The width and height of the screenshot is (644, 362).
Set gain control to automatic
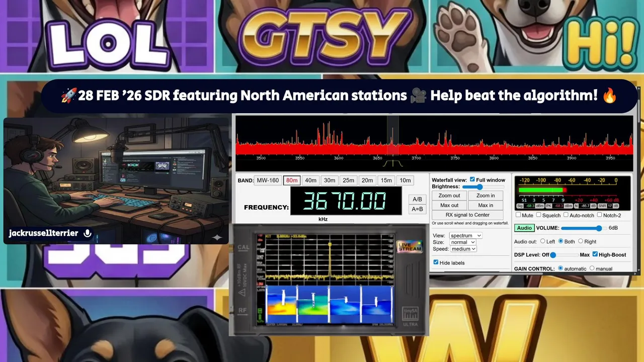pos(561,268)
